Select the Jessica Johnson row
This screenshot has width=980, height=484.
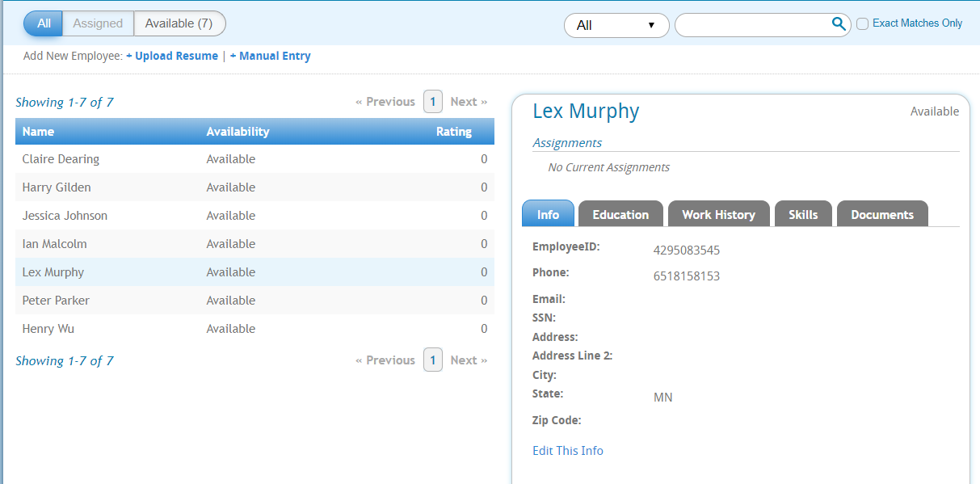(254, 216)
